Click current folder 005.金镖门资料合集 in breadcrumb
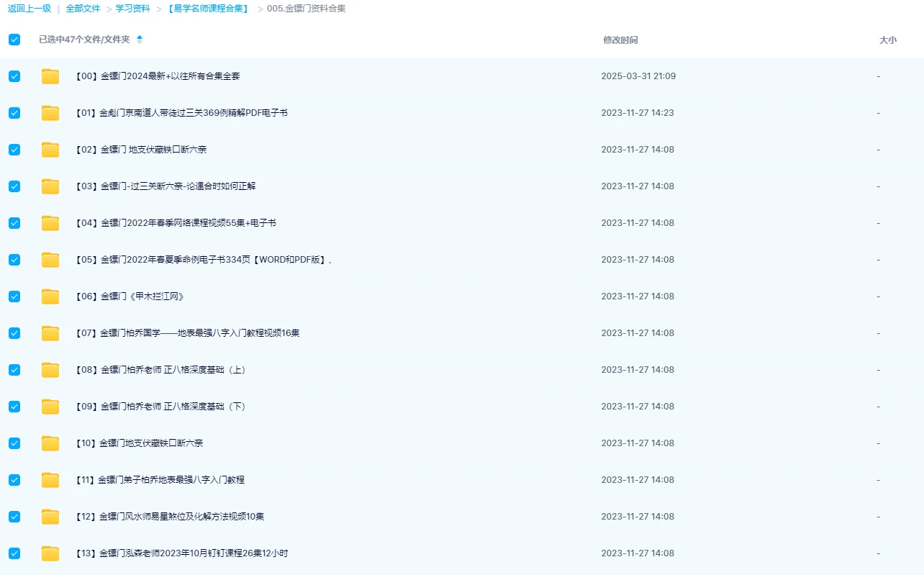The width and height of the screenshot is (924, 575). point(306,9)
